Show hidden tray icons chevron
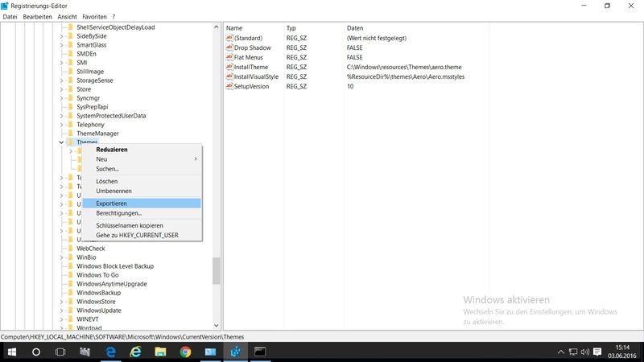This screenshot has width=644, height=362. 560,352
